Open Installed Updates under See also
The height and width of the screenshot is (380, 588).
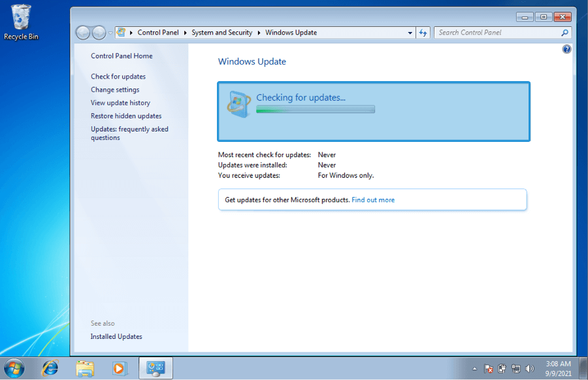(116, 336)
